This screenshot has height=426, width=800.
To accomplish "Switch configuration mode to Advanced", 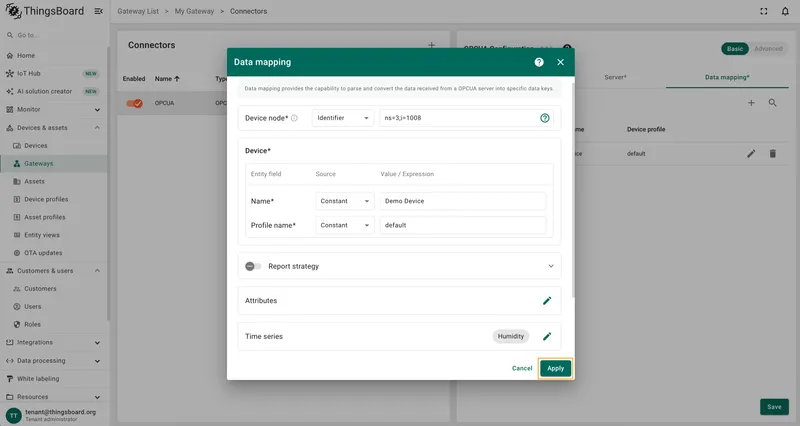I will (768, 48).
